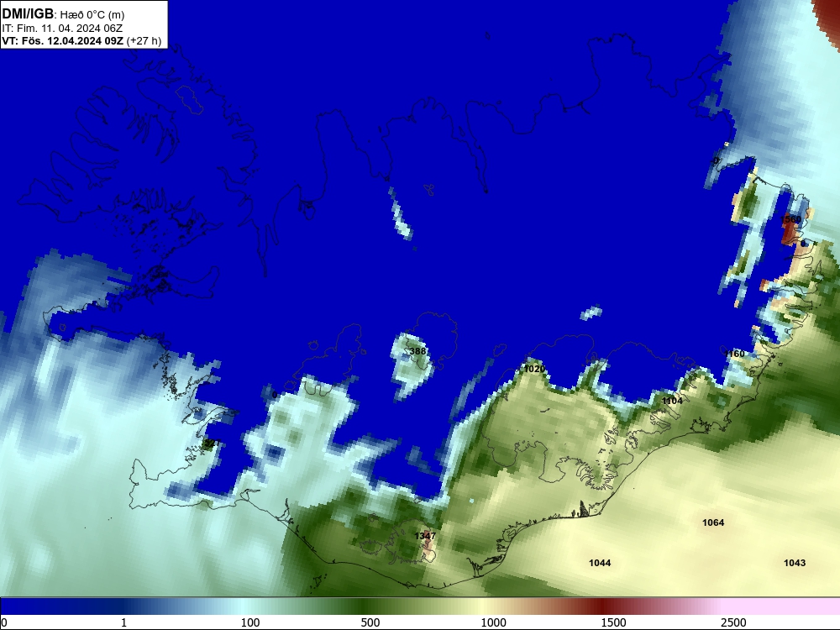Click the 1043 height label on map
The width and height of the screenshot is (840, 630).
point(795,563)
